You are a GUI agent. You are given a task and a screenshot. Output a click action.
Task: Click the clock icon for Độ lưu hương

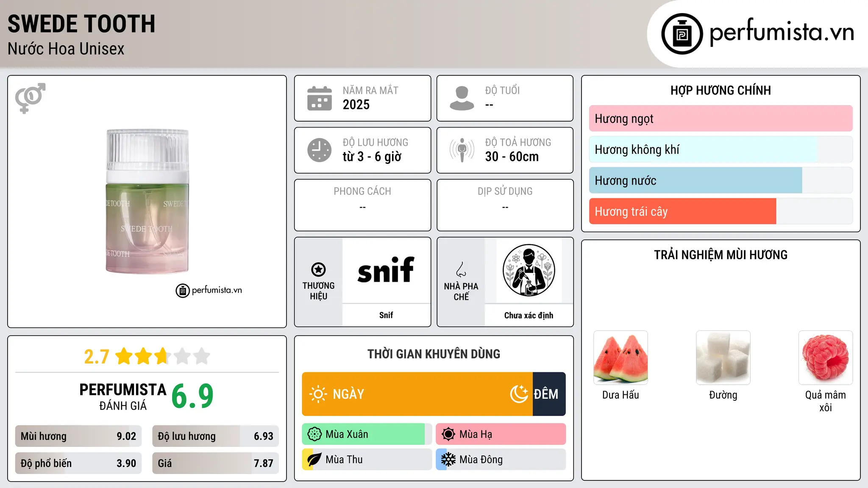[x=320, y=150]
